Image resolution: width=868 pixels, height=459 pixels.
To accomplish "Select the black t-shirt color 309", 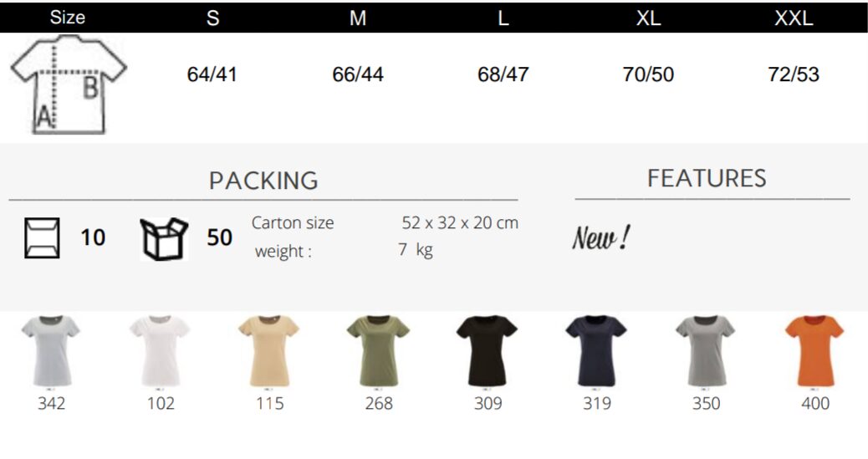I will click(488, 351).
